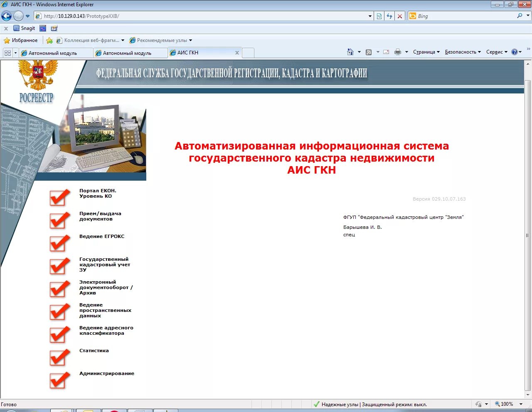Click the Quick Tabs grid icon
Viewport: 532px width, 412px height.
(7, 53)
